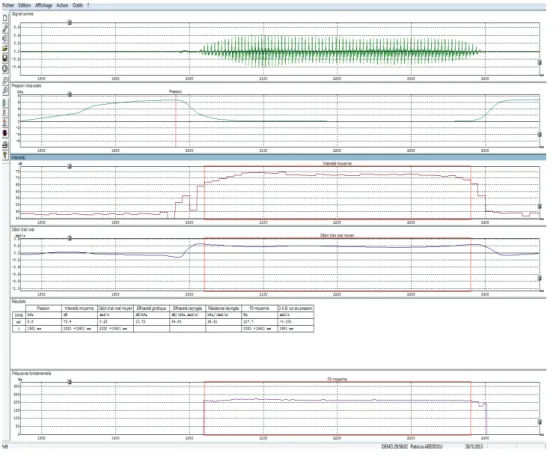Screen dimensions: 559x456
Task: Click the F0 moyenne column header in results table
Action: click(x=260, y=308)
